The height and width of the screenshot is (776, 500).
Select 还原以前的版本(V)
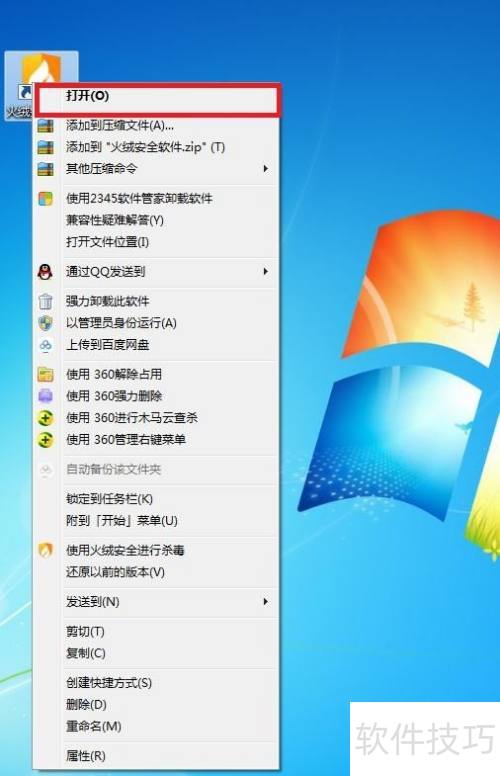[x=156, y=572]
